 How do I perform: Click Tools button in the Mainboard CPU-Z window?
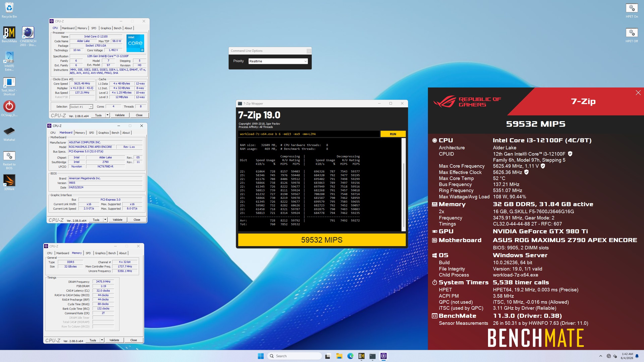pos(96,220)
